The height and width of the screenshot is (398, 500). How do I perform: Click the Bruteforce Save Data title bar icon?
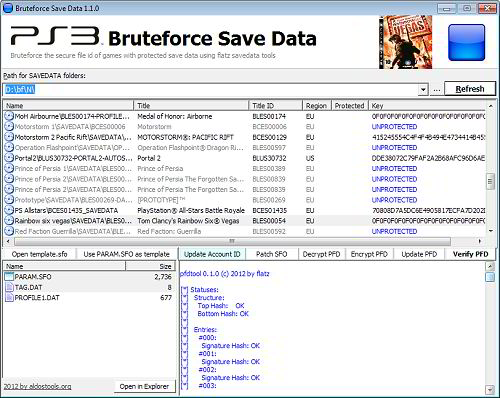point(8,8)
